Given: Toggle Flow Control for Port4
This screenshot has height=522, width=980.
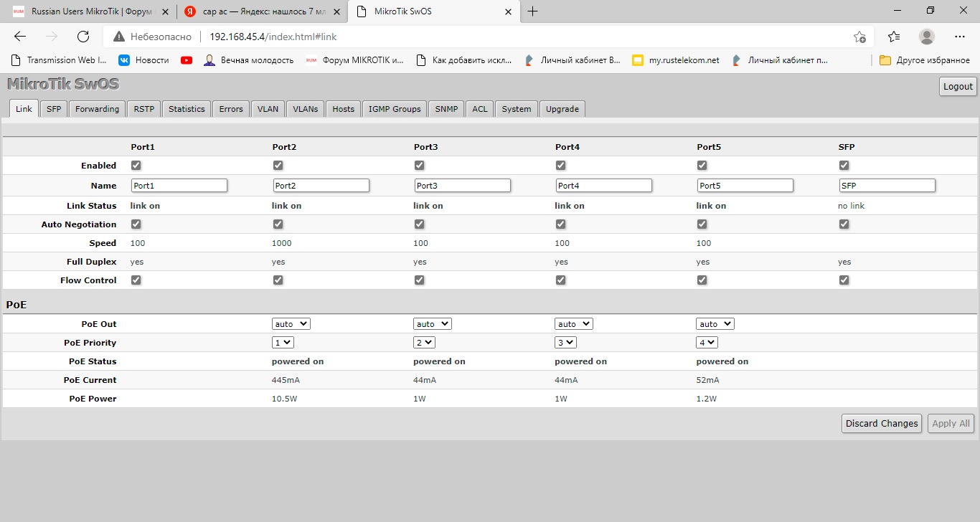Looking at the screenshot, I should click(x=561, y=280).
